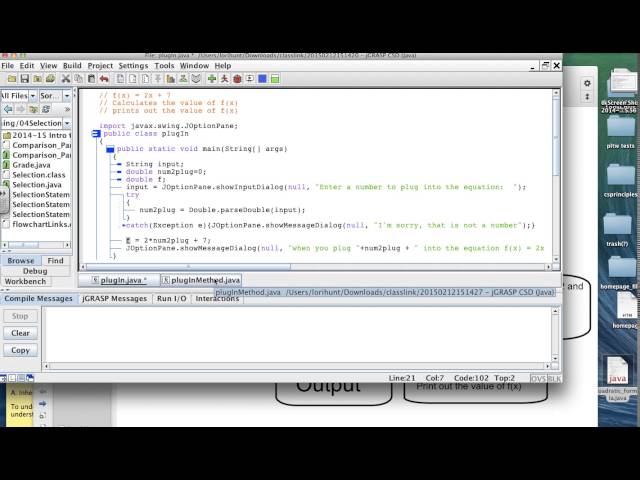640x480 pixels.
Task: Click the red Undo arrow icon
Action: click(104, 79)
